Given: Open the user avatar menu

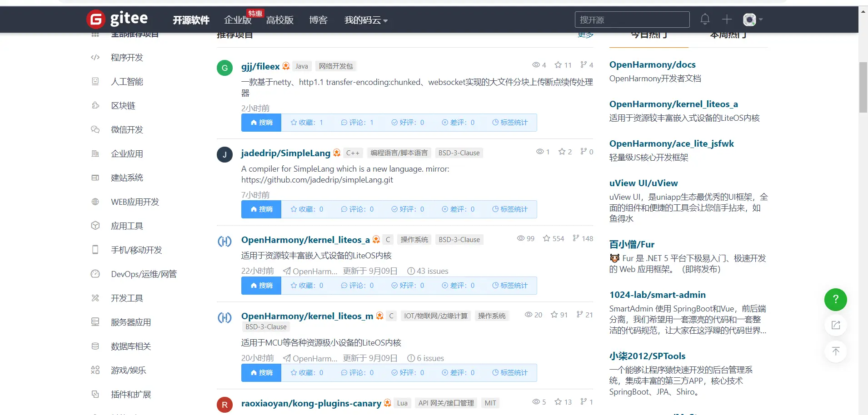Looking at the screenshot, I should click(753, 20).
